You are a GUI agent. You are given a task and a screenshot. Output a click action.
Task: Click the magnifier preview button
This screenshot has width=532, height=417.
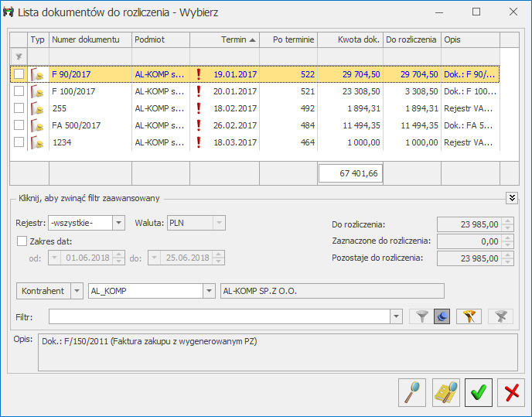pos(412,392)
